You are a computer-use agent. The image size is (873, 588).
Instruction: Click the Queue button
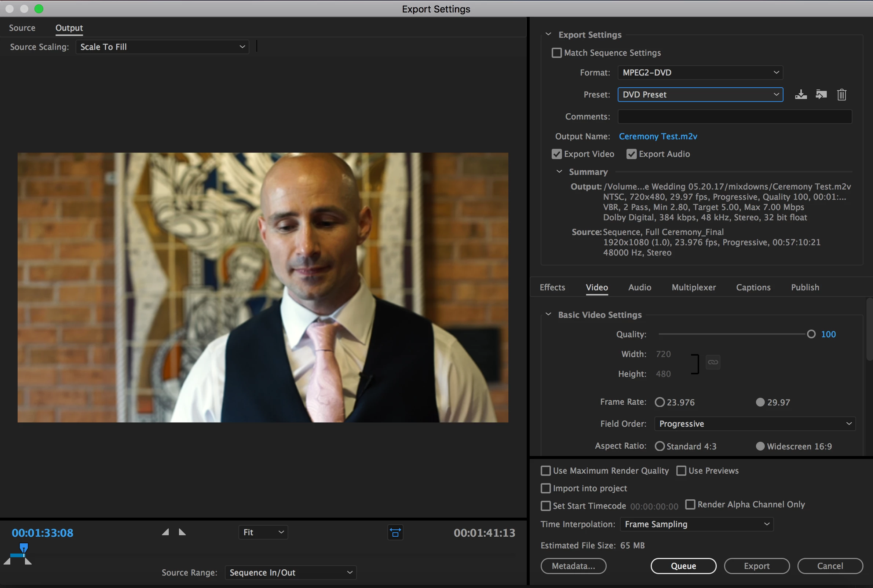coord(683,566)
